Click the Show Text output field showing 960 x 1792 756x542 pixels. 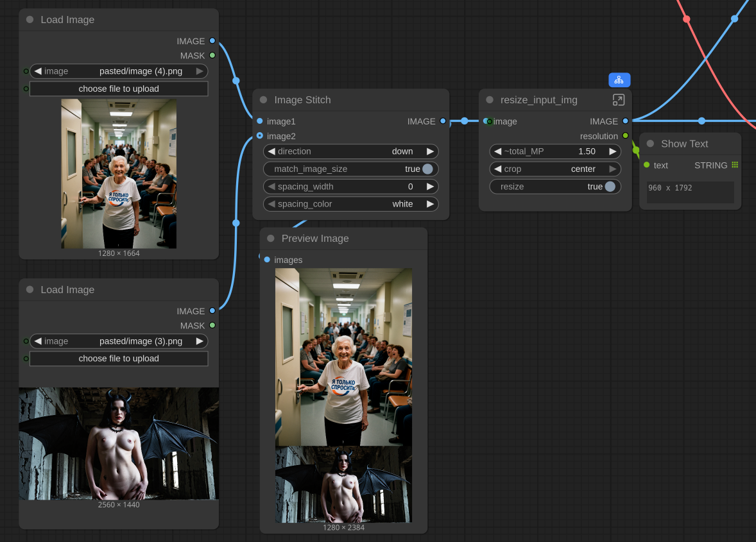click(x=690, y=192)
